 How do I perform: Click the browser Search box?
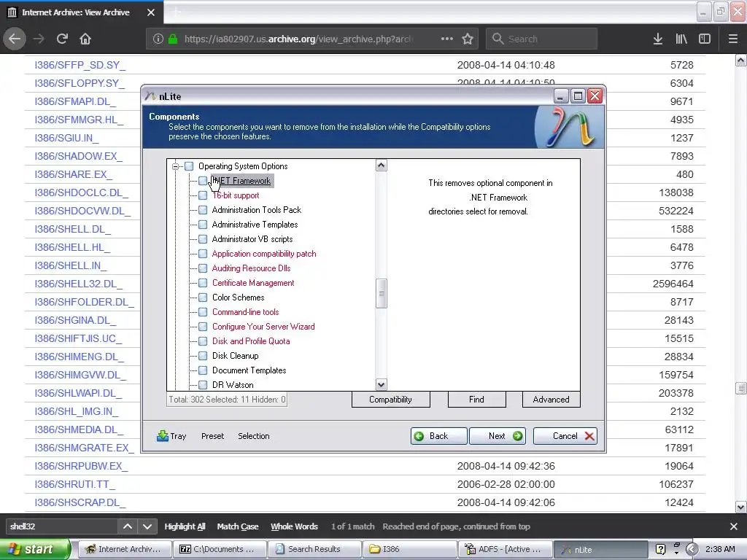click(542, 39)
